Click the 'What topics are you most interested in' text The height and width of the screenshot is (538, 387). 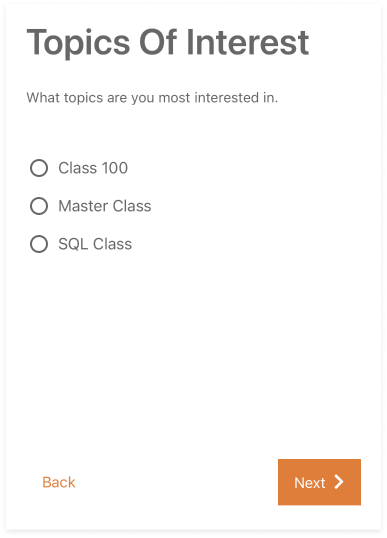[x=152, y=98]
